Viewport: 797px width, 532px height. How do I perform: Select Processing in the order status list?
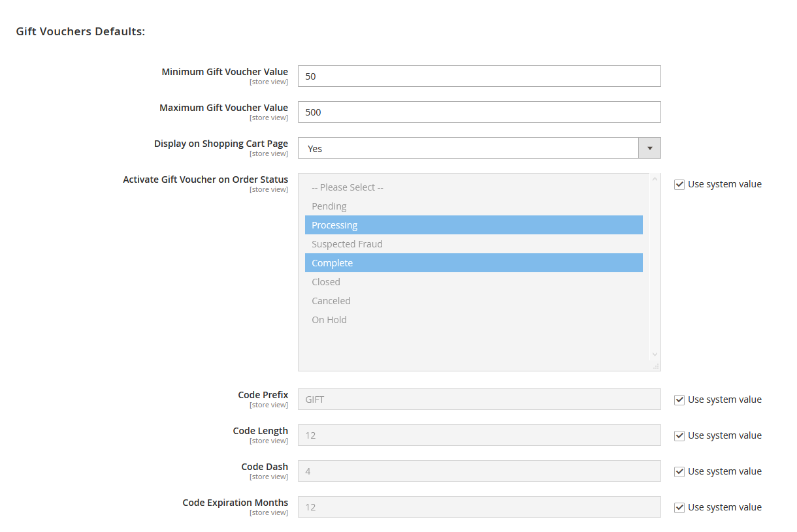[x=334, y=225]
